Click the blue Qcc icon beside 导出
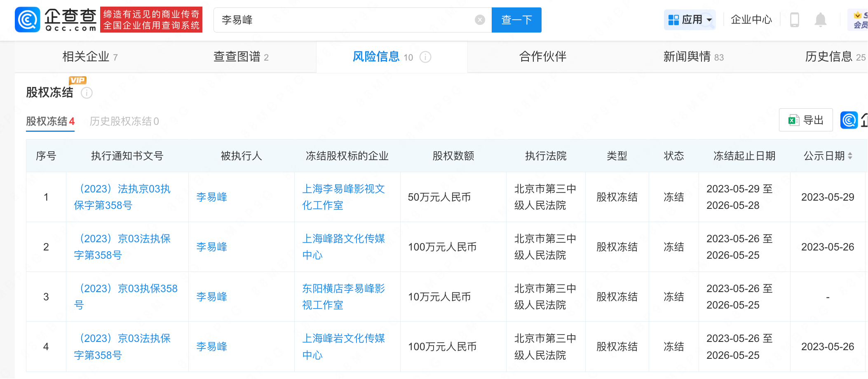This screenshot has width=868, height=379. point(849,120)
